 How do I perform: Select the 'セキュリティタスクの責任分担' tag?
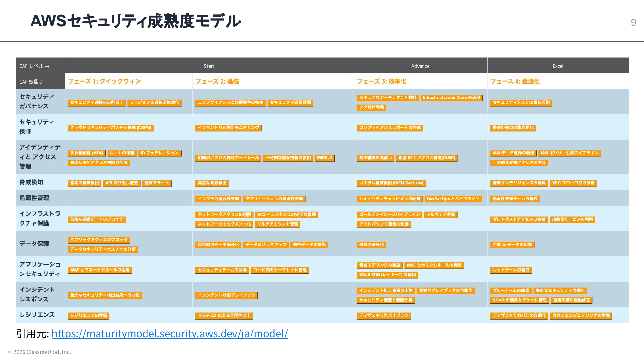[x=521, y=103]
